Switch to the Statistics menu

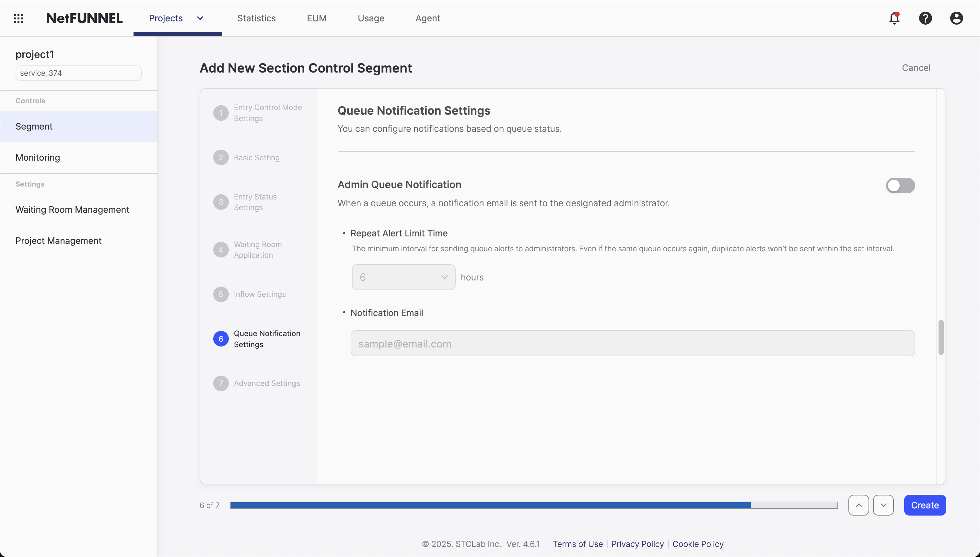tap(256, 18)
